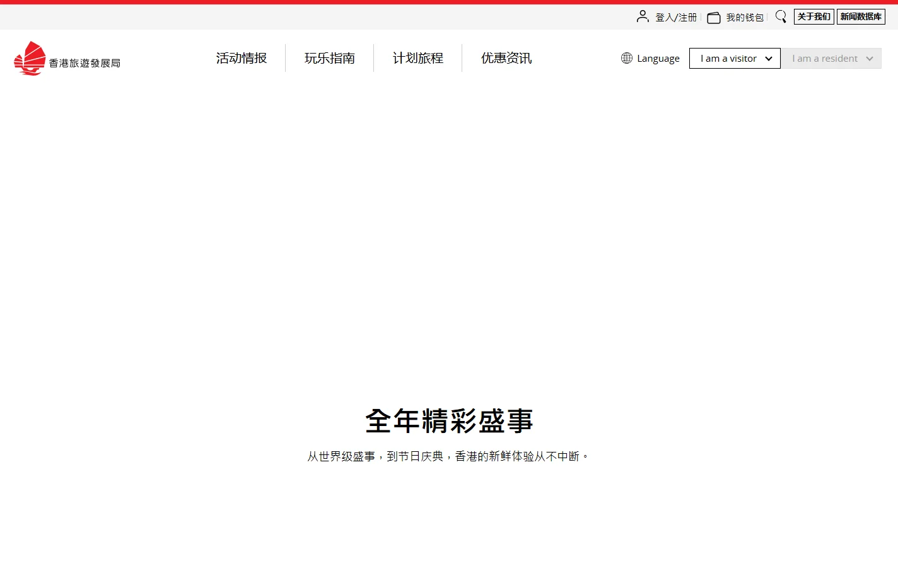The image size is (898, 588).
Task: Open search with the magnifier icon
Action: click(781, 16)
